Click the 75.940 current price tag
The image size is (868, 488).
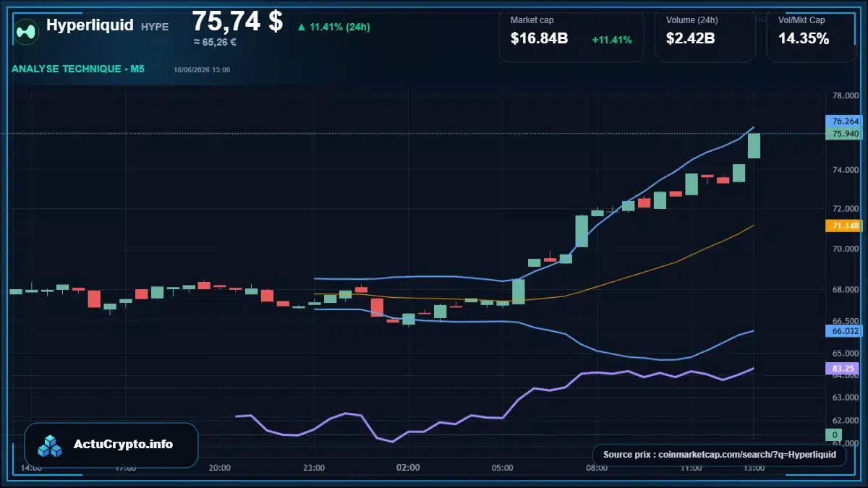(x=846, y=134)
